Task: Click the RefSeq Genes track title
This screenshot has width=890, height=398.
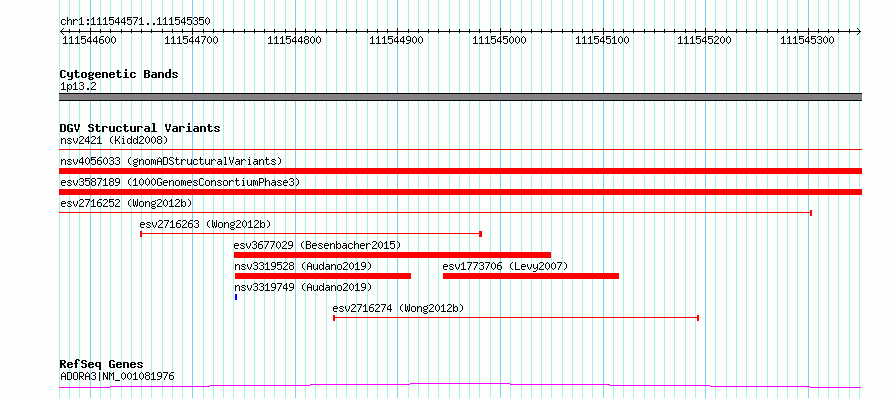Action: coord(101,364)
